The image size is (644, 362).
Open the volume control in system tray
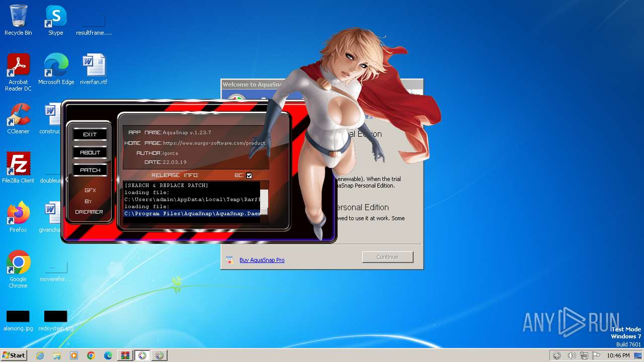tap(572, 355)
